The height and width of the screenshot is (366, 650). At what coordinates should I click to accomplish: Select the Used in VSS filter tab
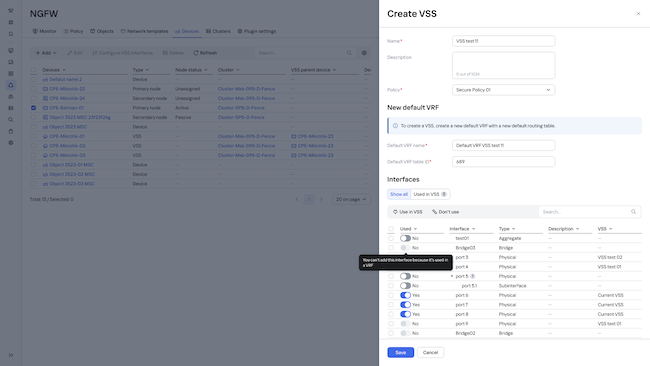pyautogui.click(x=430, y=194)
